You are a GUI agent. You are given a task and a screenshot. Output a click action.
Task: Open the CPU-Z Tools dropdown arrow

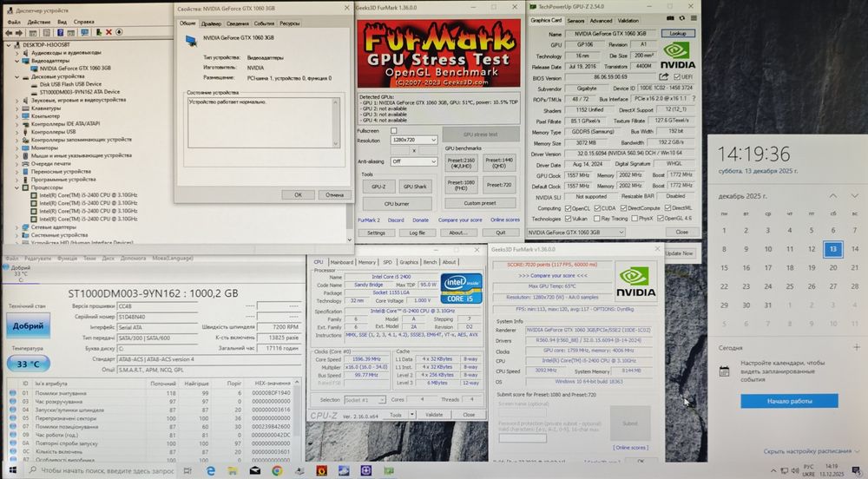[411, 414]
